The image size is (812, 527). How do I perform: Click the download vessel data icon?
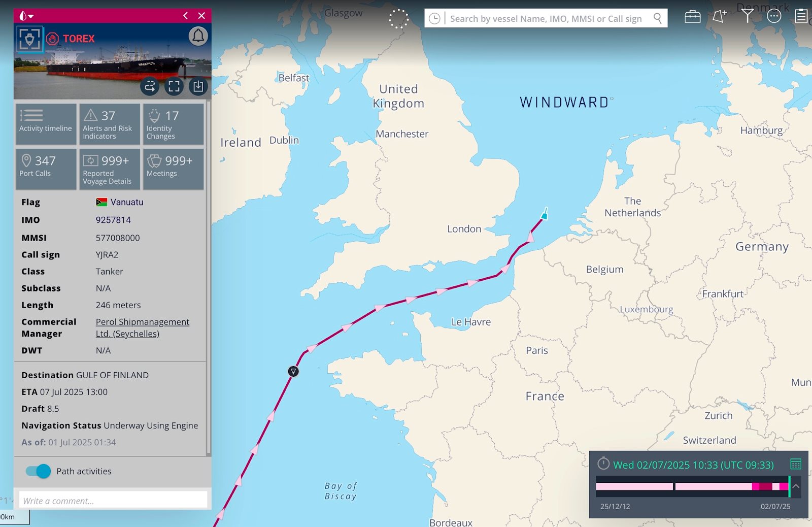tap(198, 86)
